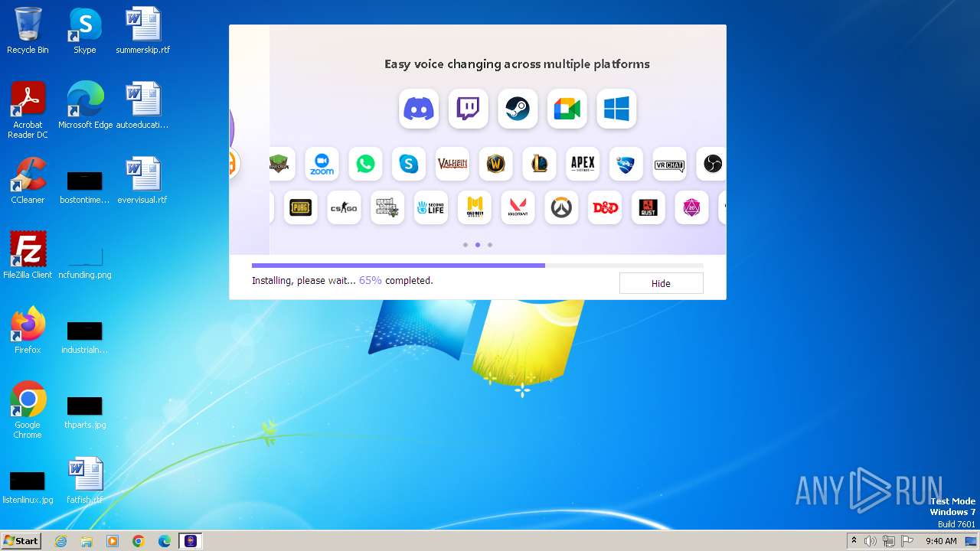The image size is (980, 551).
Task: Click the Rust game icon
Action: [648, 207]
